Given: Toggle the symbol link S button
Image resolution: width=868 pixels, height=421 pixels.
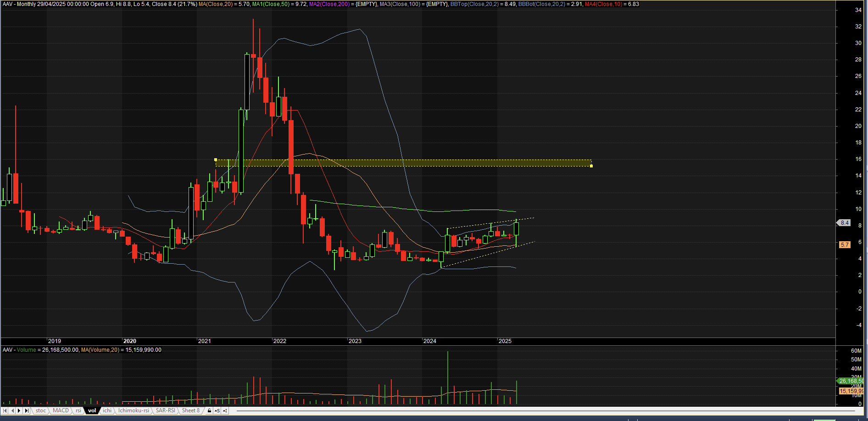Looking at the screenshot, I should [x=217, y=410].
